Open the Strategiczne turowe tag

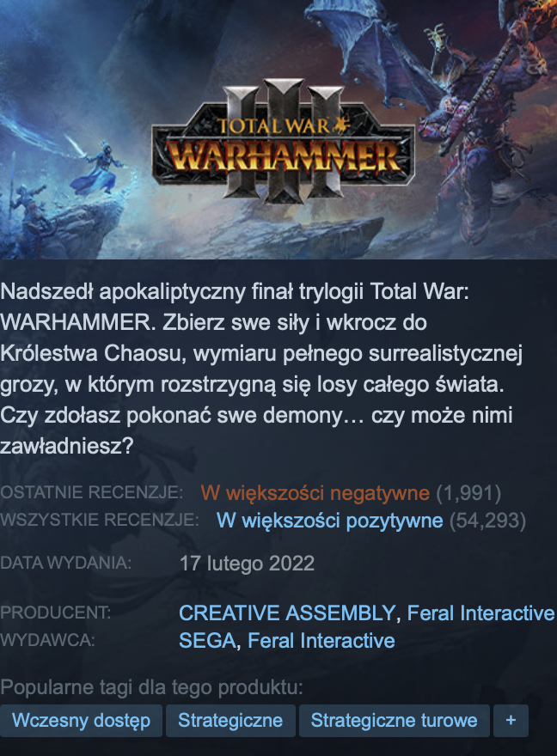(394, 720)
